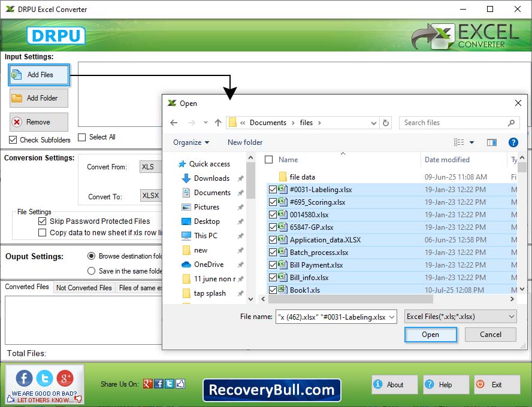
Task: Switch to the Converted Files tab
Action: (27, 287)
